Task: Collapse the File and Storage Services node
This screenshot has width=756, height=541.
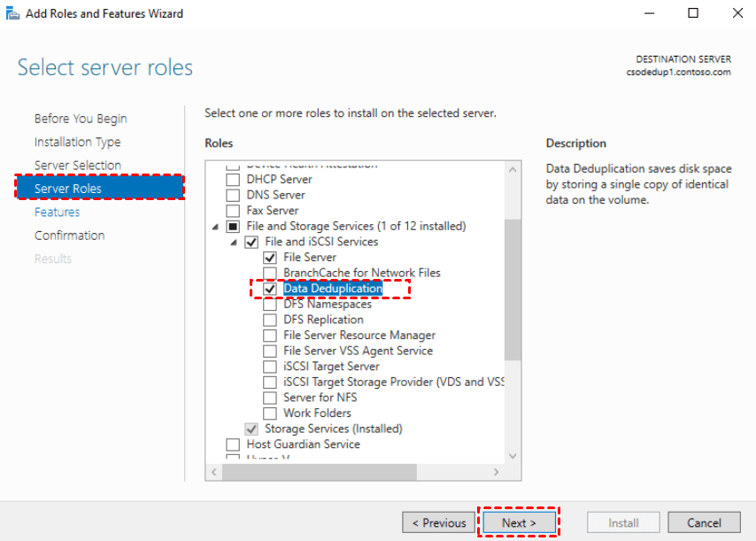Action: (x=215, y=227)
